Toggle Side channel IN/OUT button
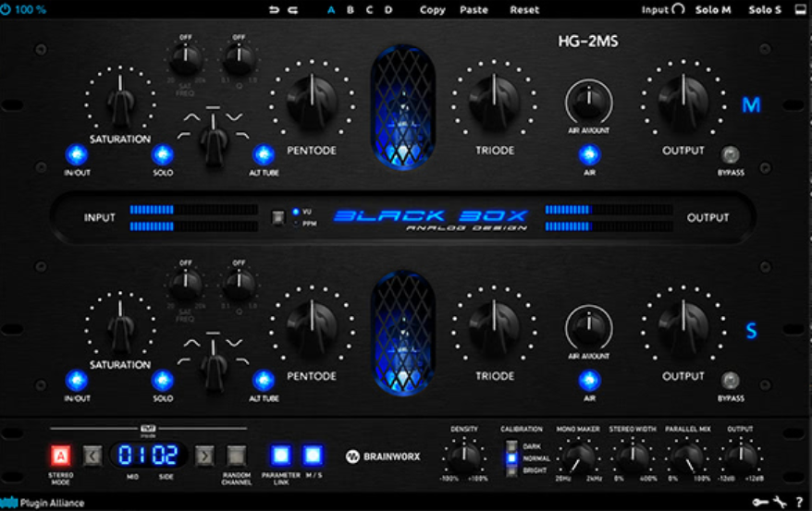812x511 pixels. [77, 380]
